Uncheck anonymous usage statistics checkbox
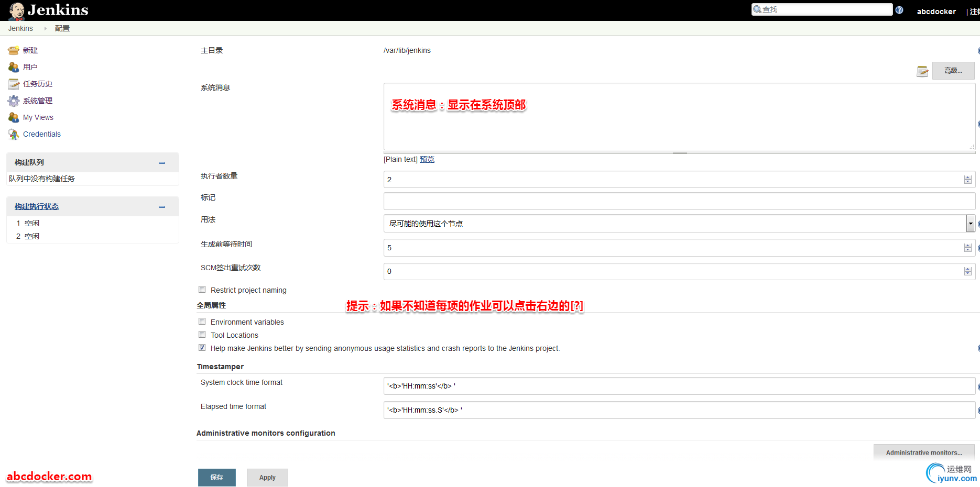This screenshot has height=487, width=980. coord(202,348)
